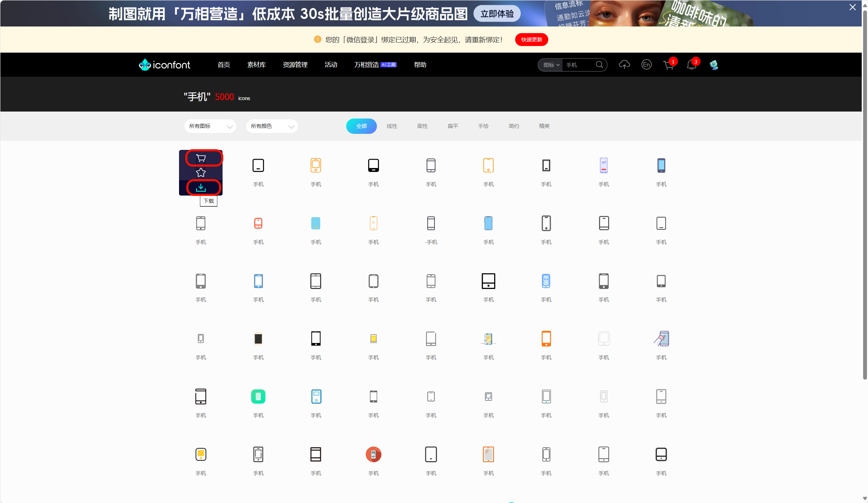
Task: Click the iconfont logo to go home
Action: 164,64
